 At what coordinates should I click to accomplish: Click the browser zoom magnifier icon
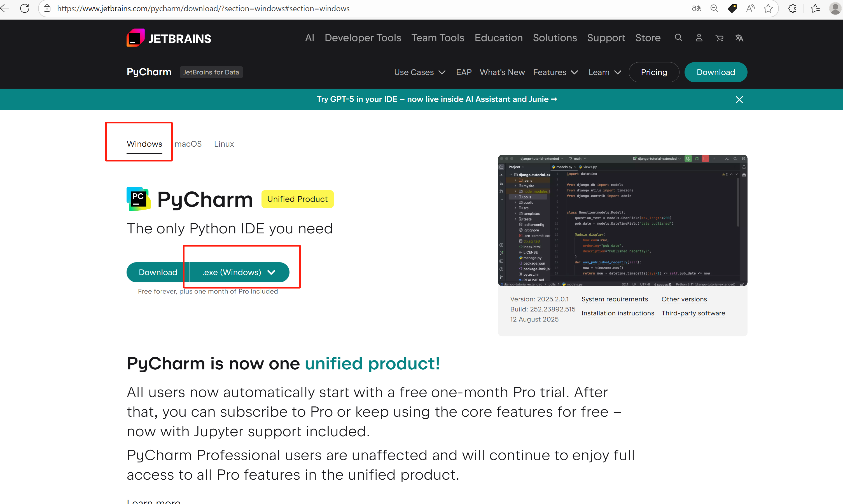tap(714, 8)
